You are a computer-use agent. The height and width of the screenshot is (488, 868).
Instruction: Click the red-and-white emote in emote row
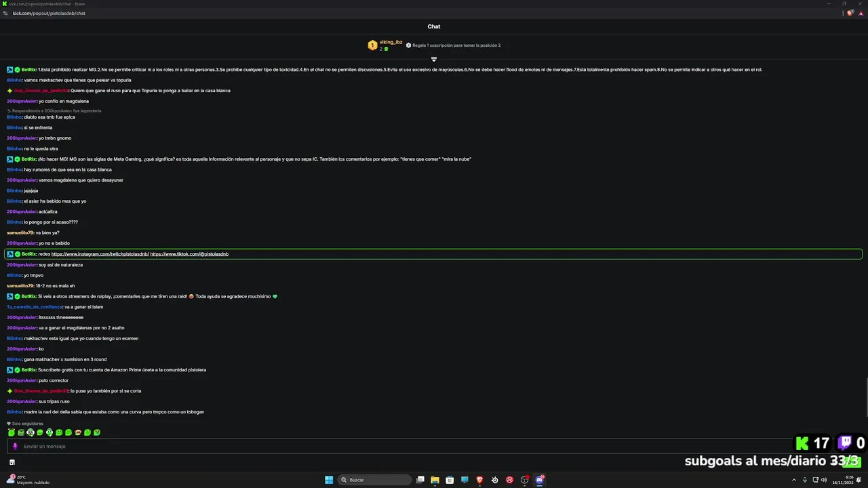click(x=78, y=432)
